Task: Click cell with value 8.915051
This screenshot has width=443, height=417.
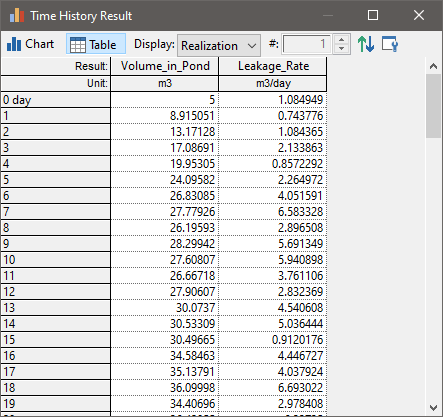Action: click(x=165, y=116)
